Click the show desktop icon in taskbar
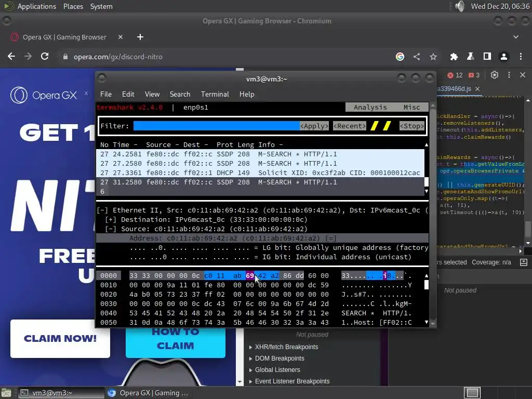 tap(6, 393)
